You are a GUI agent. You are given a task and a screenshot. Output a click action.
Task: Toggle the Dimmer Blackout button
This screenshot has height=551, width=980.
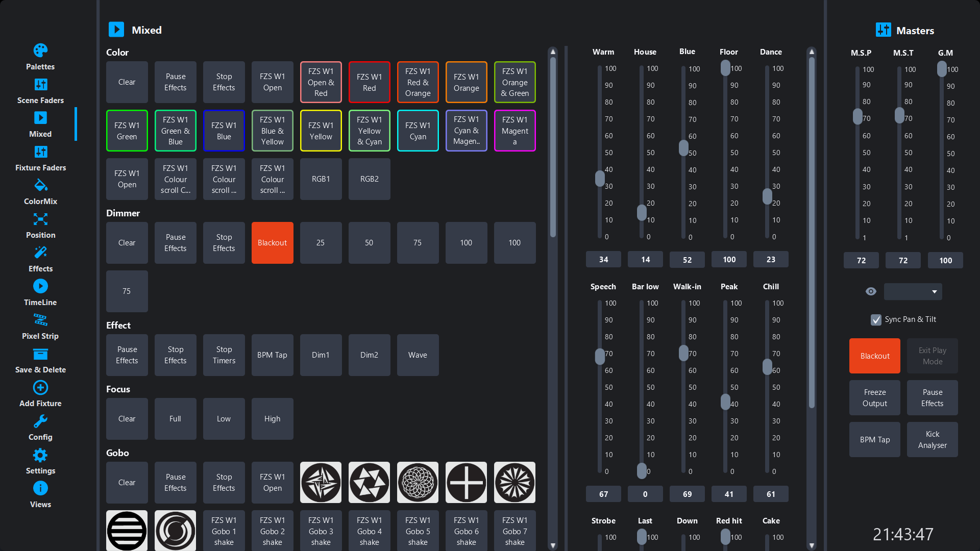tap(273, 243)
